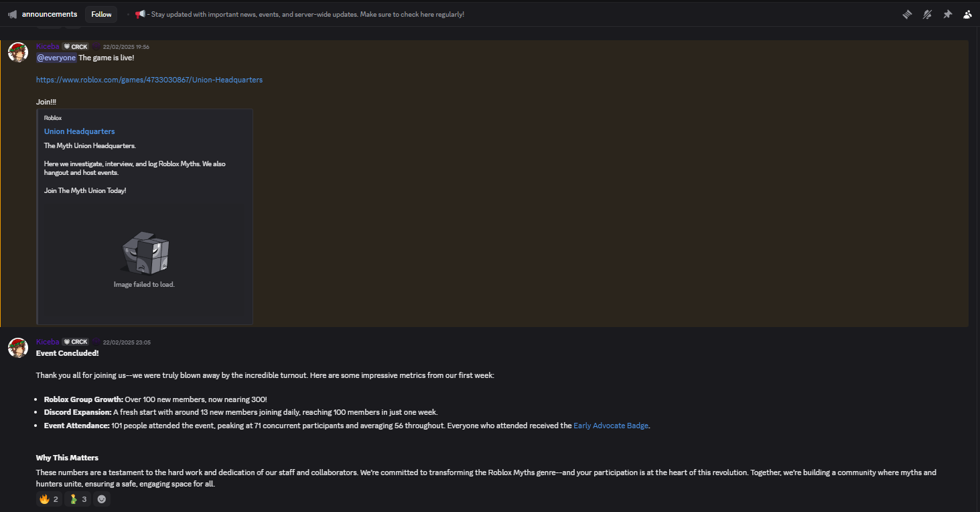Image resolution: width=980 pixels, height=512 pixels.
Task: Click 'Image failed to load.' caption
Action: [144, 284]
